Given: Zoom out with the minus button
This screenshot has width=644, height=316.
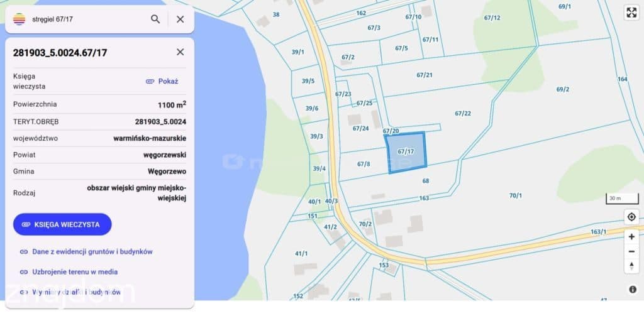Looking at the screenshot, I should 631,251.
